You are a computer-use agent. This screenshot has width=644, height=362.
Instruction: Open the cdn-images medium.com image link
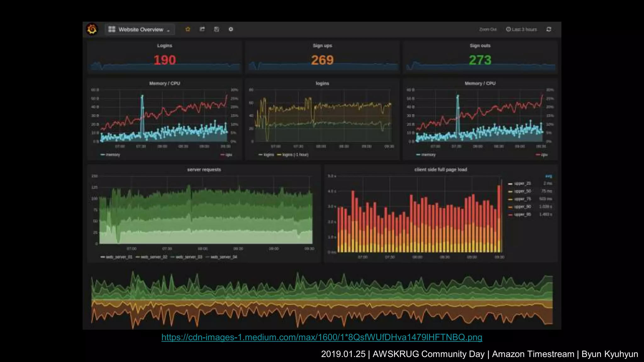322,337
